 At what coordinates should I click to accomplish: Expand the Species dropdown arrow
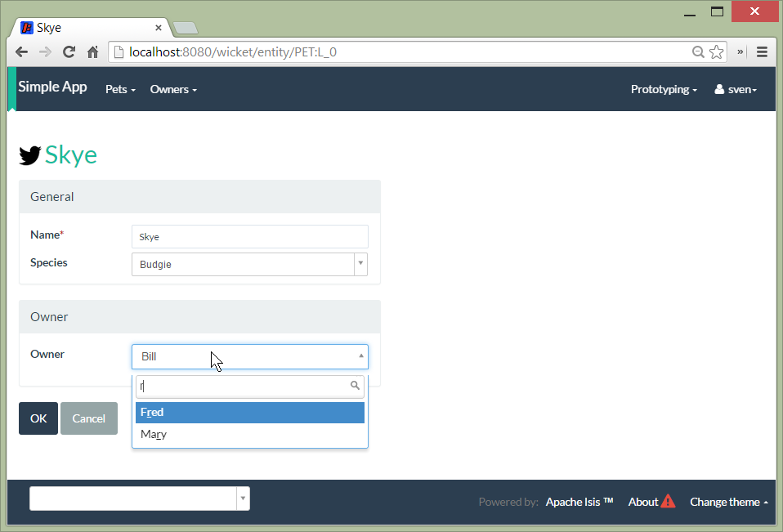pyautogui.click(x=360, y=264)
